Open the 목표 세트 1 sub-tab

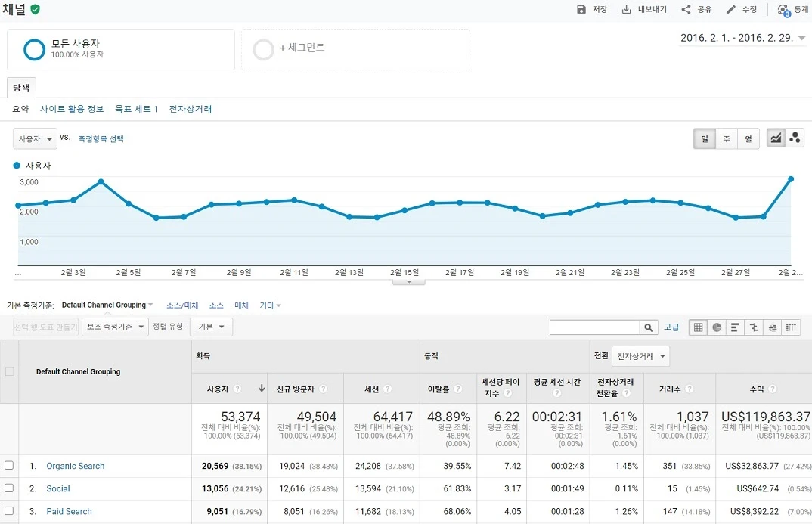[x=136, y=109]
